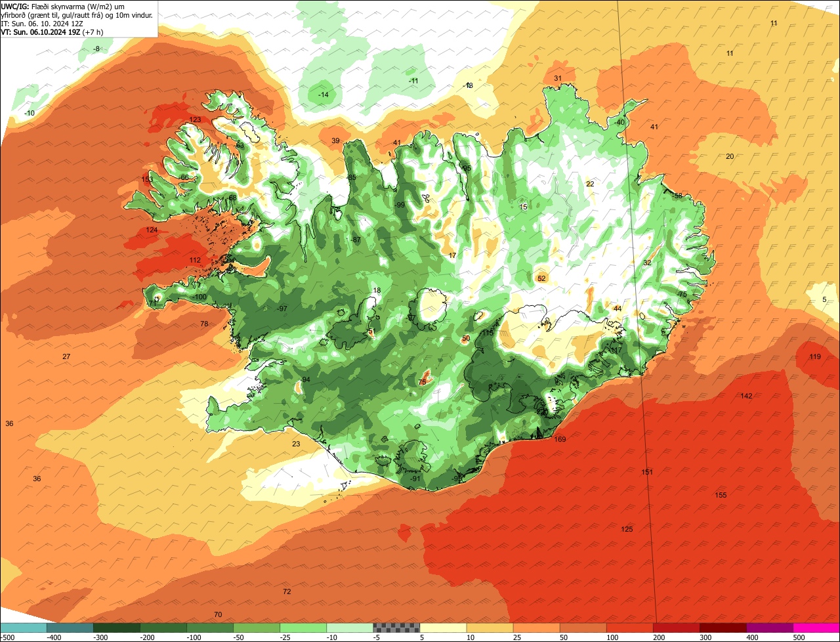
Task: Click the map value -97
Action: pos(282,309)
